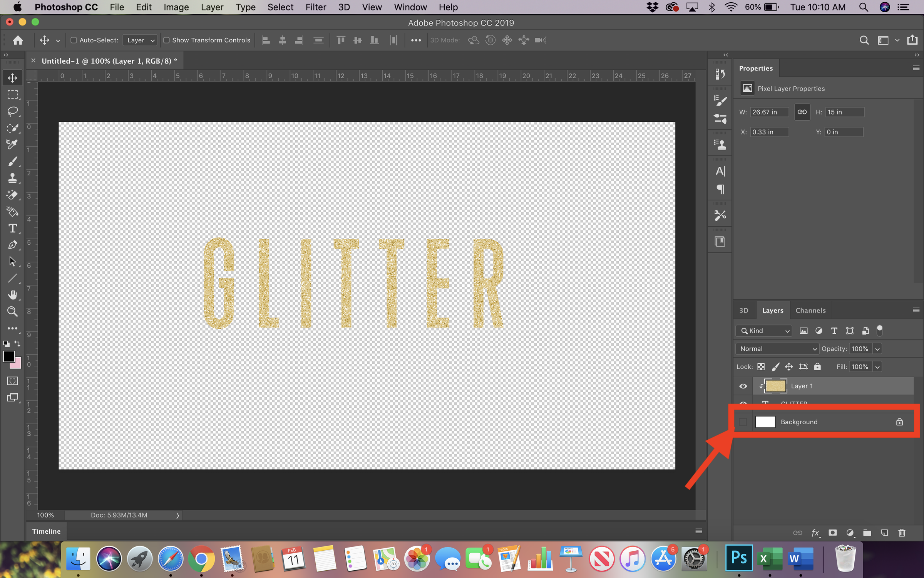Unlock the Background layer
924x578 pixels.
pyautogui.click(x=899, y=422)
